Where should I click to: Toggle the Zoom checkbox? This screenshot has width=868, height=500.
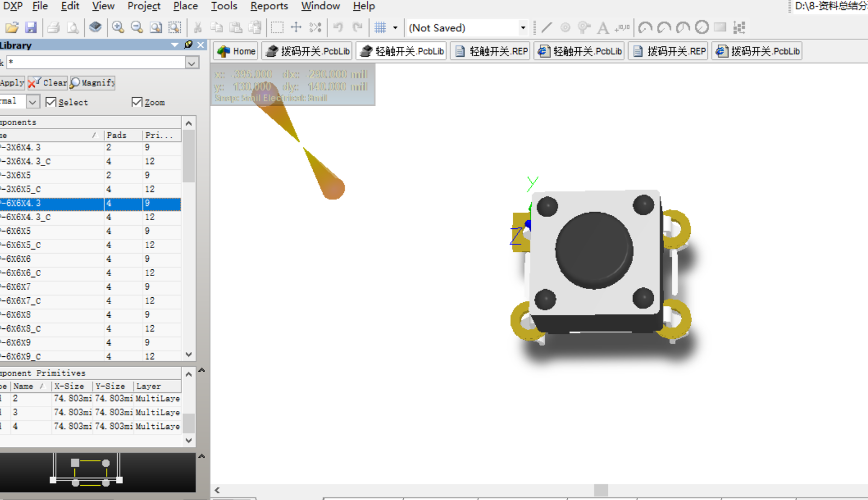(137, 102)
